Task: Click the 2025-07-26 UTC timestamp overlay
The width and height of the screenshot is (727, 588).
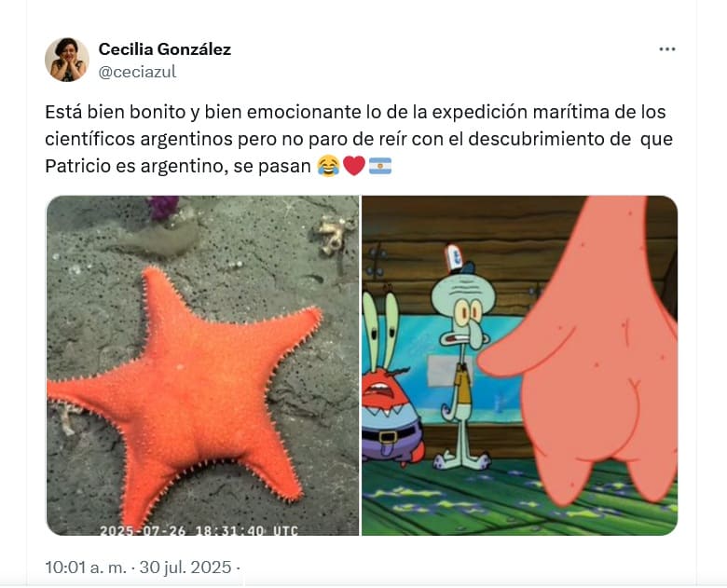Action: [x=199, y=530]
